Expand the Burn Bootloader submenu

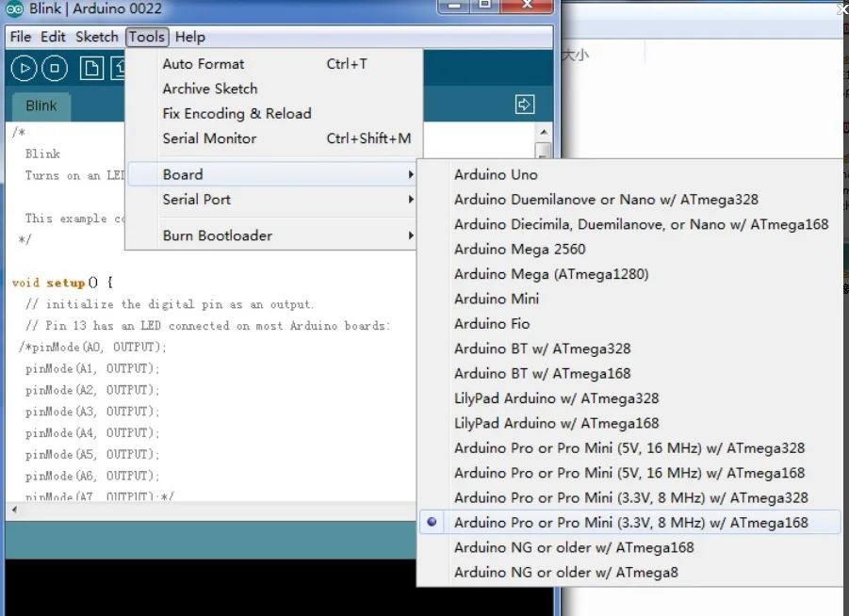(271, 235)
